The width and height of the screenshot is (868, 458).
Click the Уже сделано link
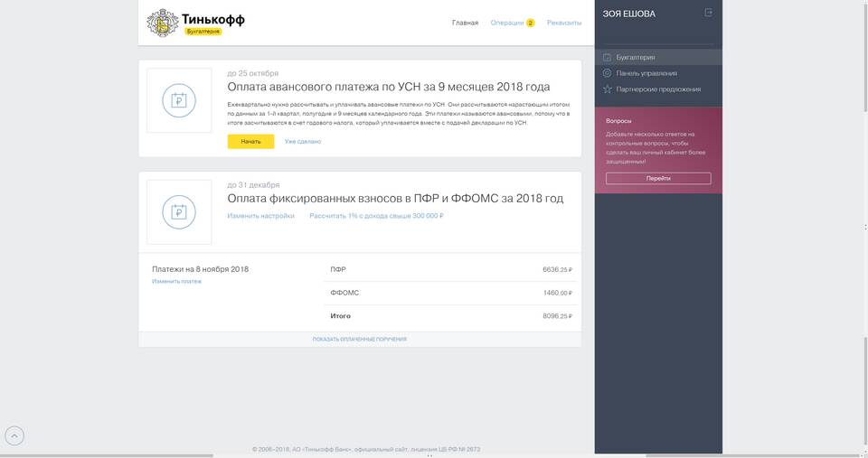coord(303,141)
